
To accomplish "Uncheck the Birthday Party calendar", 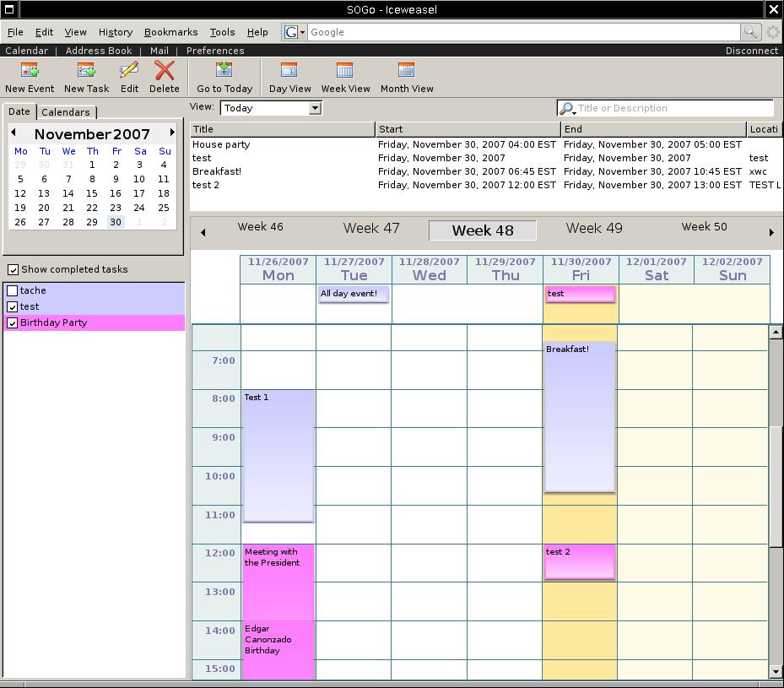I will point(13,323).
